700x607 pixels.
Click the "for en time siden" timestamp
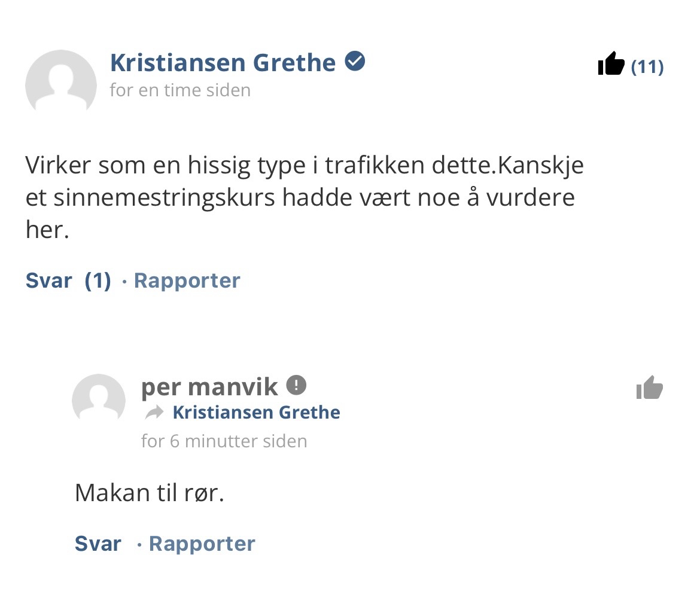click(180, 90)
